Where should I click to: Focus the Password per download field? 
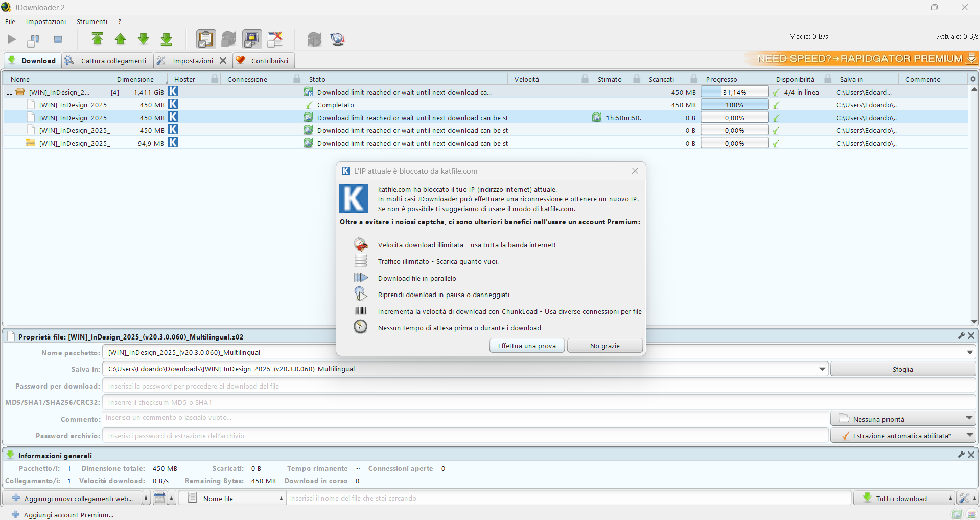[x=539, y=386]
